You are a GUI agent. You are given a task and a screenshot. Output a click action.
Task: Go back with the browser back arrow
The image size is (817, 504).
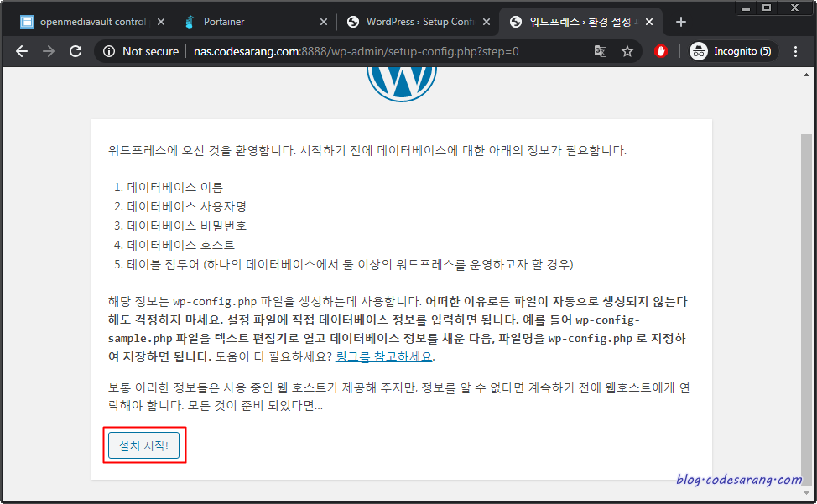pos(22,51)
